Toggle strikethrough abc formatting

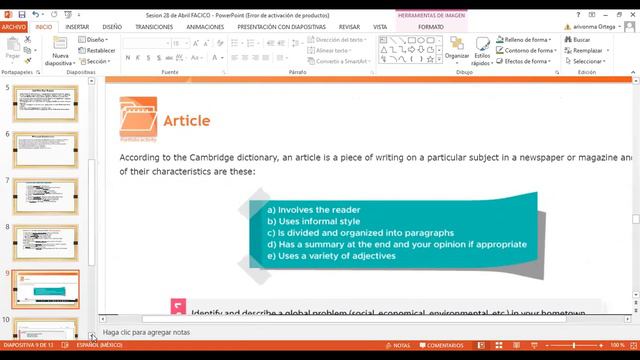(169, 58)
